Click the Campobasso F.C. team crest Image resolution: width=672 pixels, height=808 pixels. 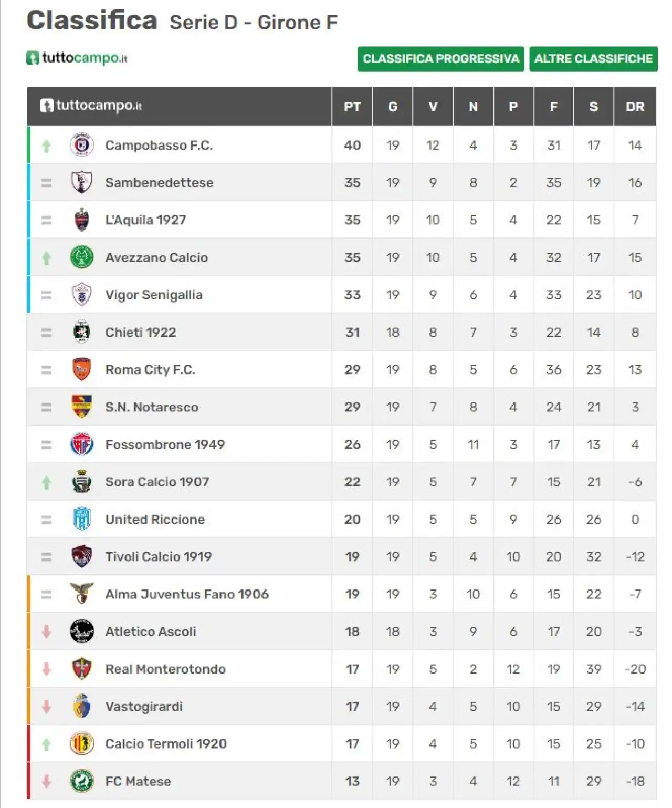click(81, 145)
